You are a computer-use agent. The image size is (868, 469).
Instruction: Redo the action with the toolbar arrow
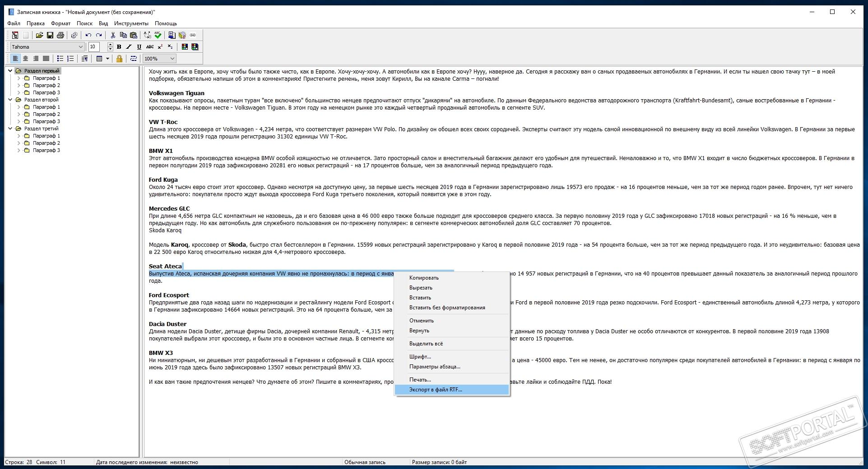tap(99, 35)
